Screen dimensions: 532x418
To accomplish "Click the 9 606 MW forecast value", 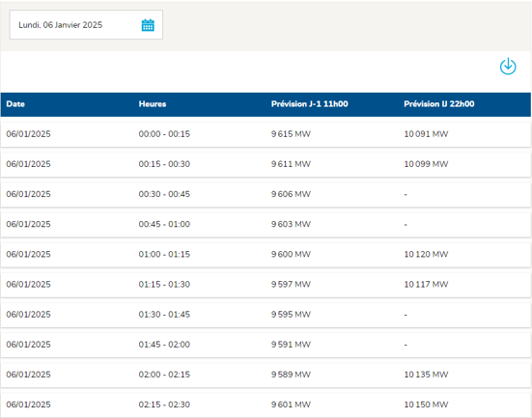I will click(x=291, y=194).
